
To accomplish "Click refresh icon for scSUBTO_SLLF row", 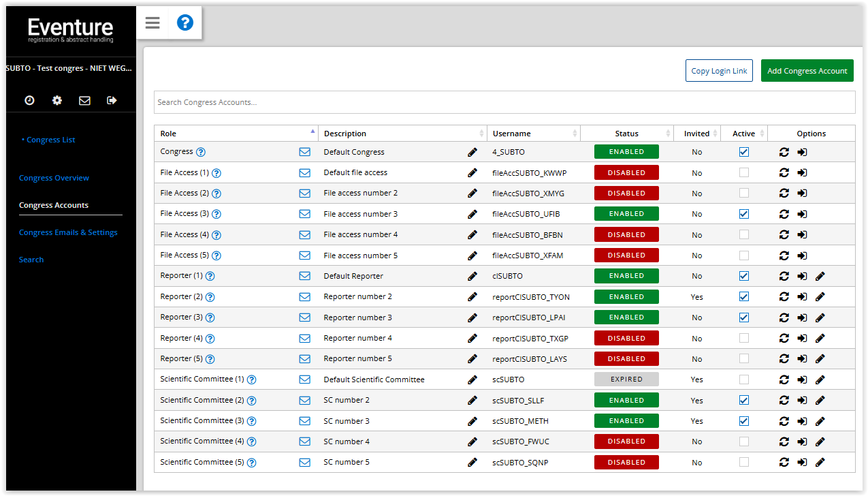I will (784, 401).
